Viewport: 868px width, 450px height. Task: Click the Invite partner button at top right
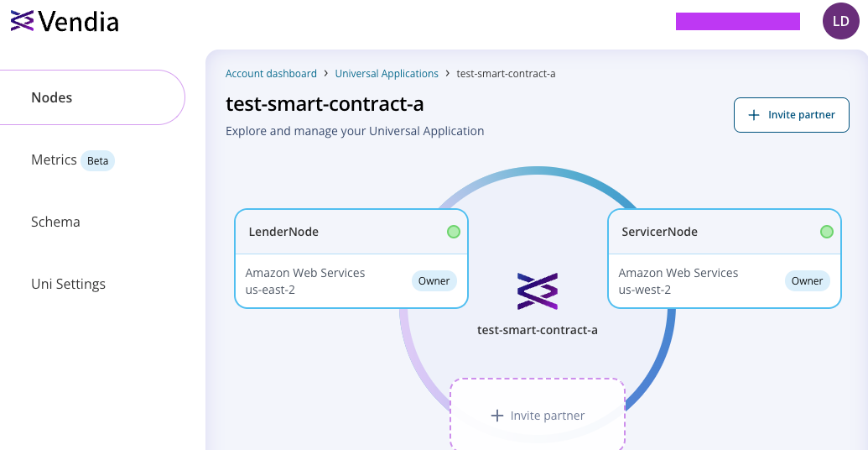tap(792, 115)
